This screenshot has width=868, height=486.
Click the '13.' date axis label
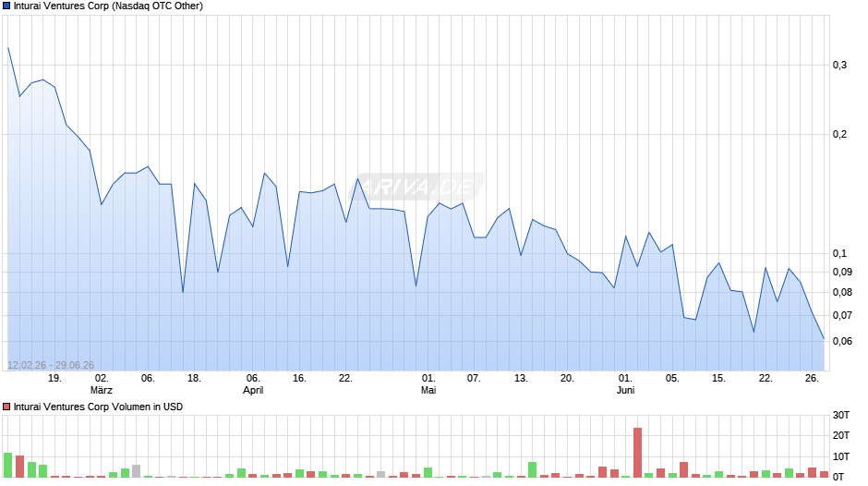(521, 378)
